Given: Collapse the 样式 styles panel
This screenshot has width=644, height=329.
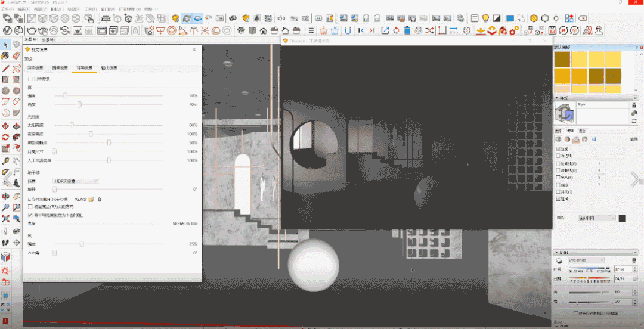Looking at the screenshot, I should [556, 98].
